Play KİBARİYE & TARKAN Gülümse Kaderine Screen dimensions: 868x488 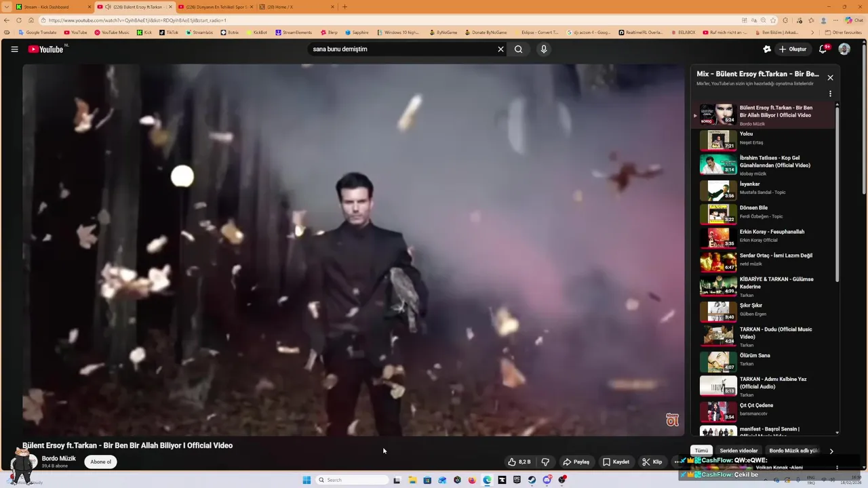coord(766,286)
